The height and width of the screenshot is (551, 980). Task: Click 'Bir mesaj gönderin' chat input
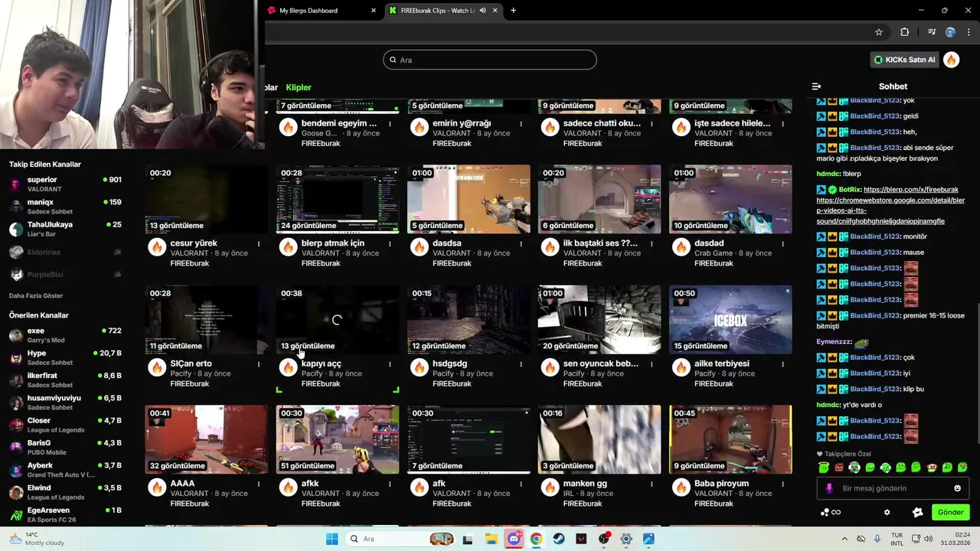click(x=892, y=488)
